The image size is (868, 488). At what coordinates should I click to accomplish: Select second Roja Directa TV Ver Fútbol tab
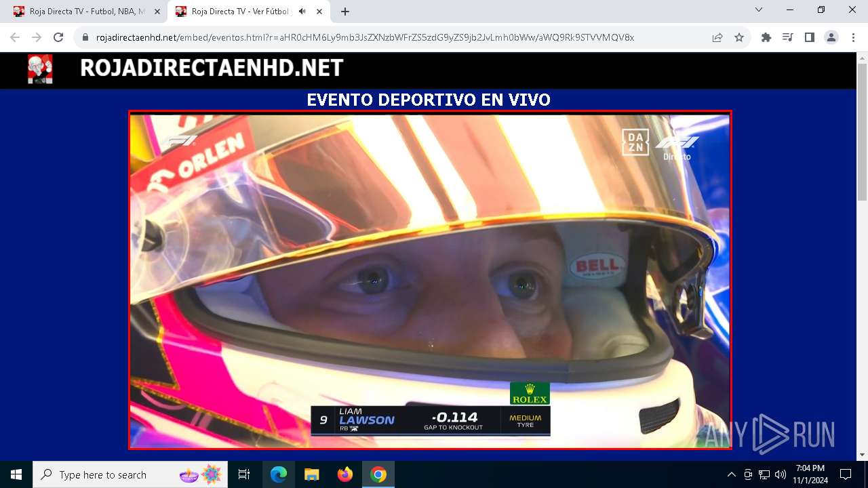(x=241, y=12)
